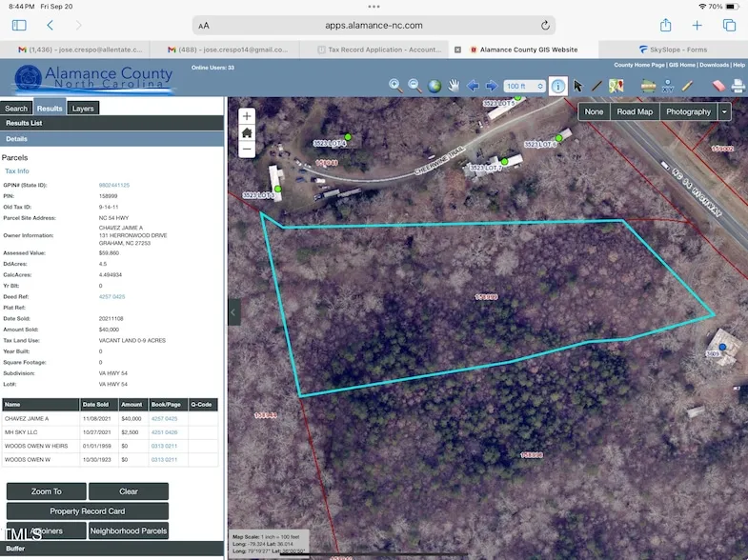748x560 pixels.
Task: Switch basemap to Road Map
Action: 635,111
